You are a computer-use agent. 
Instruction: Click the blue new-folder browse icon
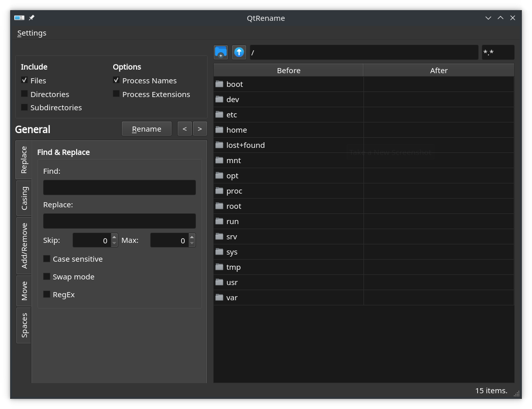click(221, 52)
